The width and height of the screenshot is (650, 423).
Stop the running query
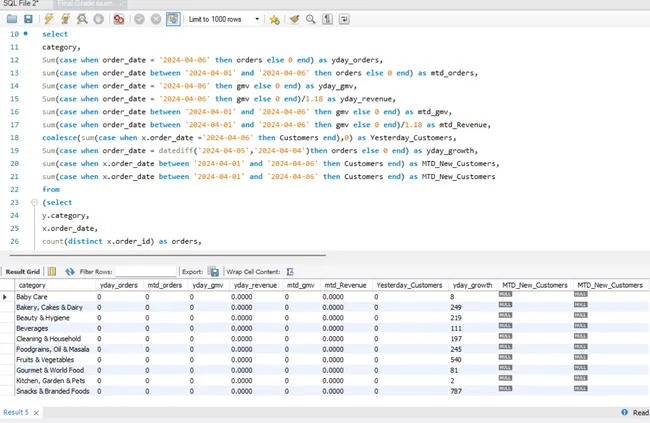[99, 19]
